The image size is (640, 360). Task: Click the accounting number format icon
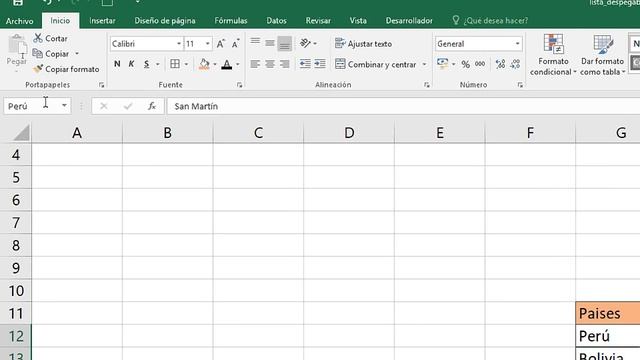point(442,64)
